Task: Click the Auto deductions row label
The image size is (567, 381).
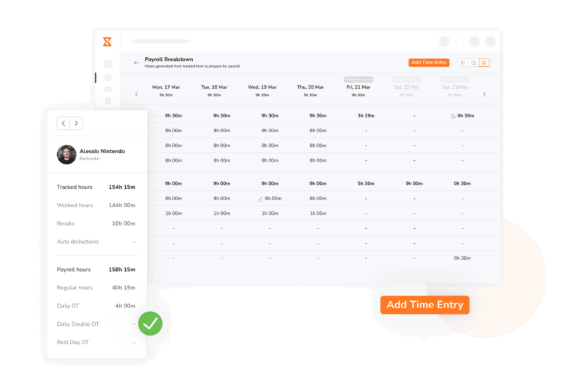Action: point(78,241)
